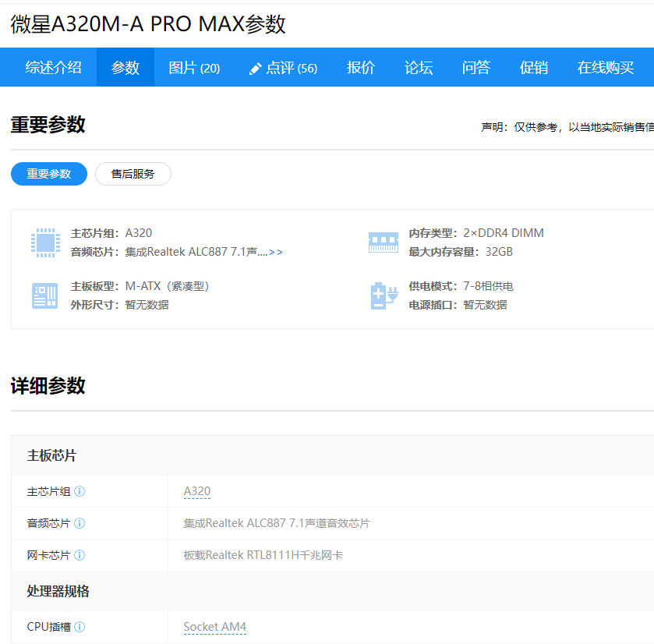Click the 声明 disclaimer text
654x644 pixels.
[x=567, y=127]
